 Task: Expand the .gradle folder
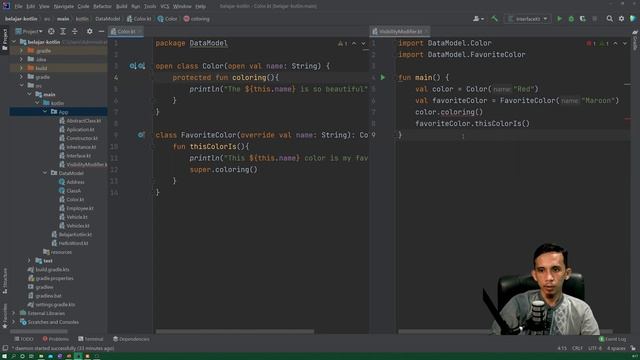22,51
